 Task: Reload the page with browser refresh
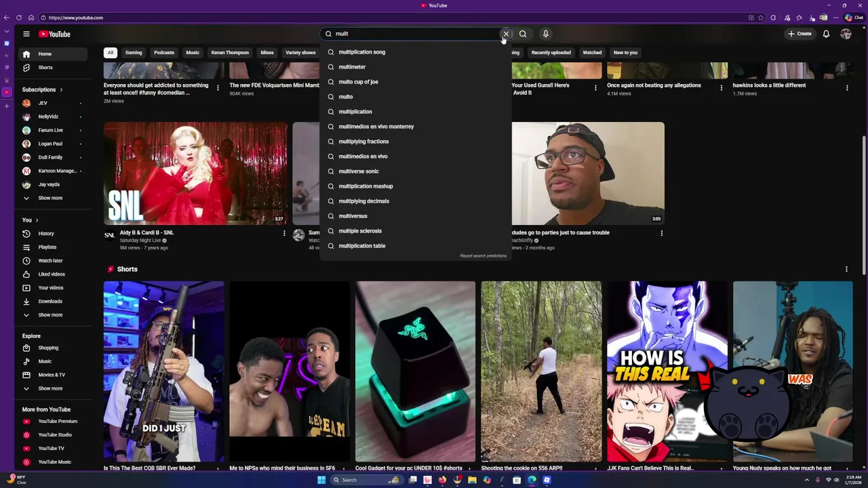click(19, 18)
